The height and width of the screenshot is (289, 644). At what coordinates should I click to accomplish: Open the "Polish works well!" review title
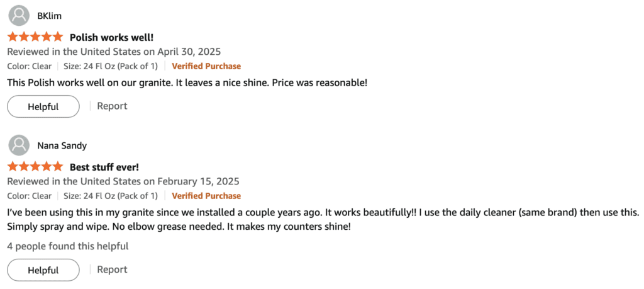coord(111,37)
